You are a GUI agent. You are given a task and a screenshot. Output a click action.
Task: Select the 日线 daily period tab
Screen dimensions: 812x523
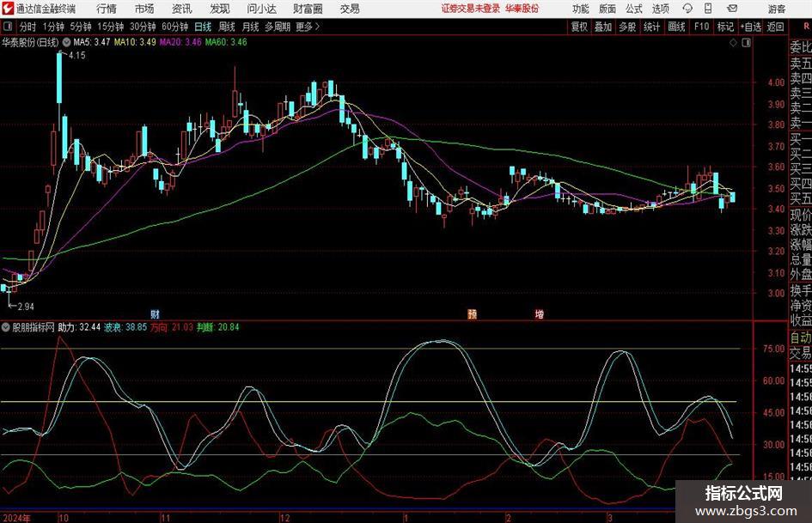(x=203, y=27)
